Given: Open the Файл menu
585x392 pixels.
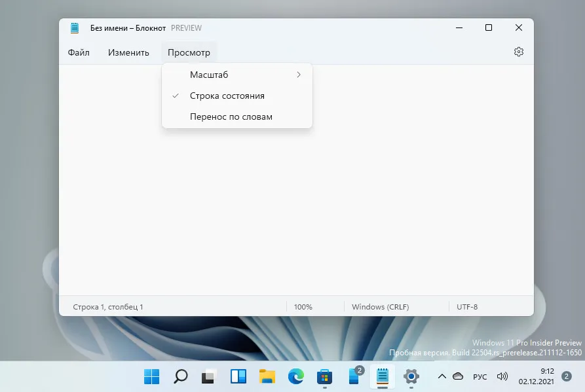Looking at the screenshot, I should 79,52.
